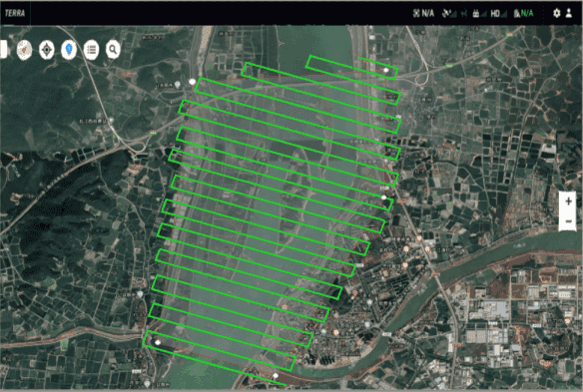Open the map search magnifier icon
583x392 pixels.
(113, 49)
